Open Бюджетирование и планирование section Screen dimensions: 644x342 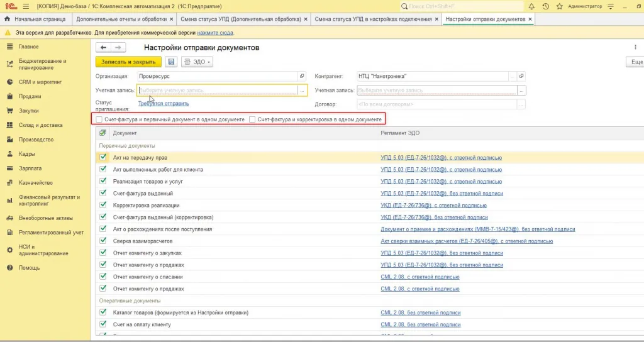42,64
